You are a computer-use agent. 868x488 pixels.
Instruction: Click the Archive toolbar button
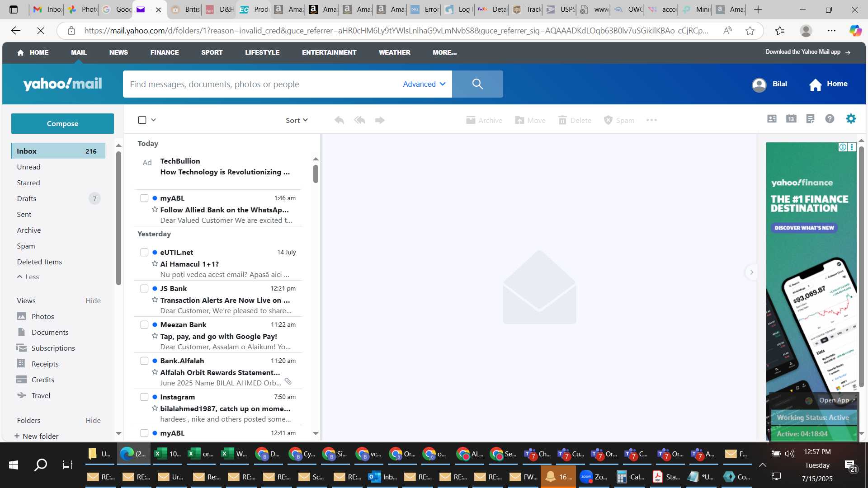484,120
